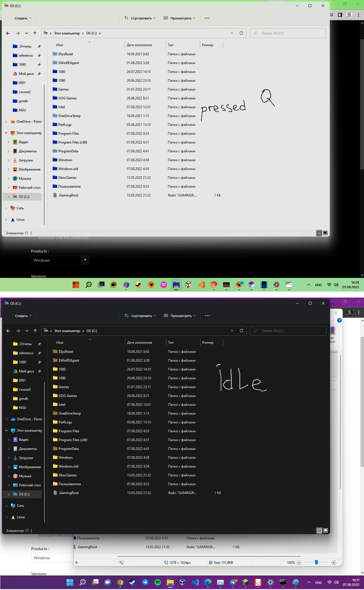Screen dimensions: 364x590
Task: Click Сортировать in the light-themed Explorer toolbar
Action: [x=140, y=18]
